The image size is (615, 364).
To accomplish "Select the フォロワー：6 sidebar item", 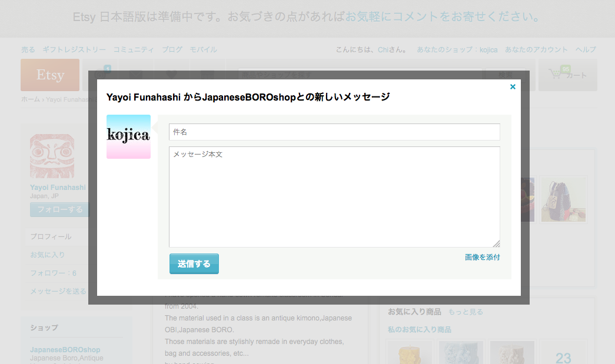I will pos(54,273).
